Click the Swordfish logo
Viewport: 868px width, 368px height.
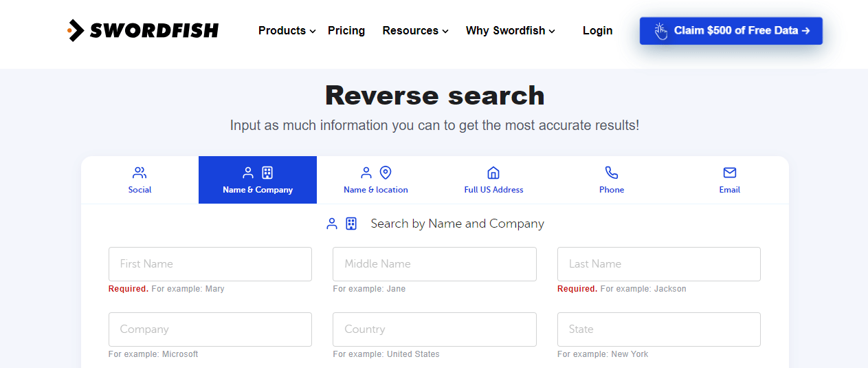pos(143,30)
